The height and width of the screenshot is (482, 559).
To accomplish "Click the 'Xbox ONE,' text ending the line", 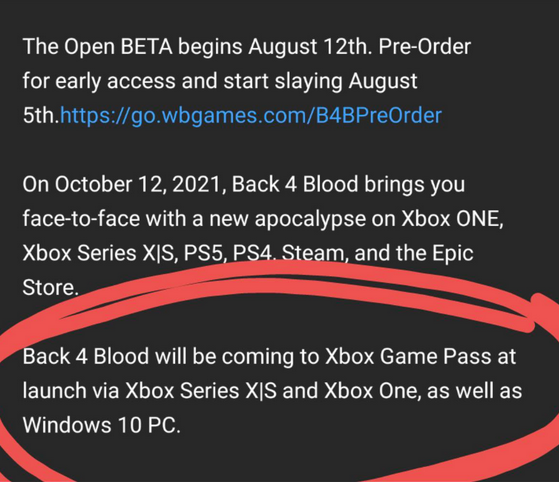I will click(x=452, y=219).
